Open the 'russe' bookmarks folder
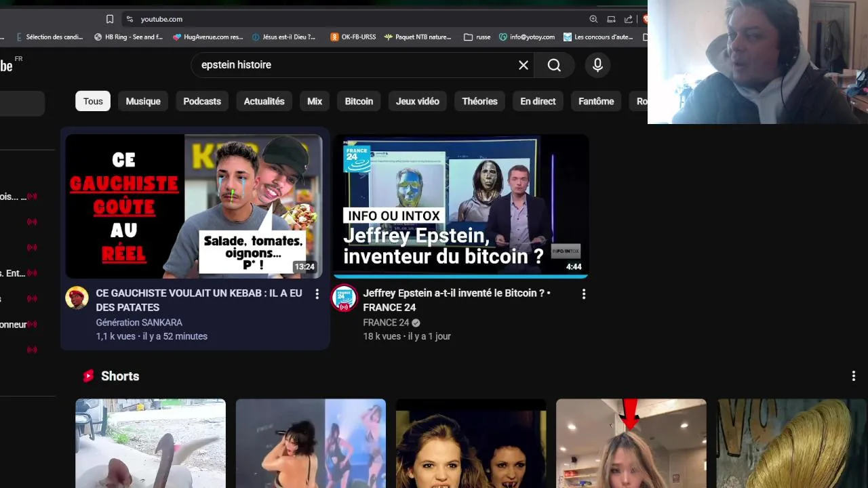The width and height of the screenshot is (868, 488). pos(477,37)
